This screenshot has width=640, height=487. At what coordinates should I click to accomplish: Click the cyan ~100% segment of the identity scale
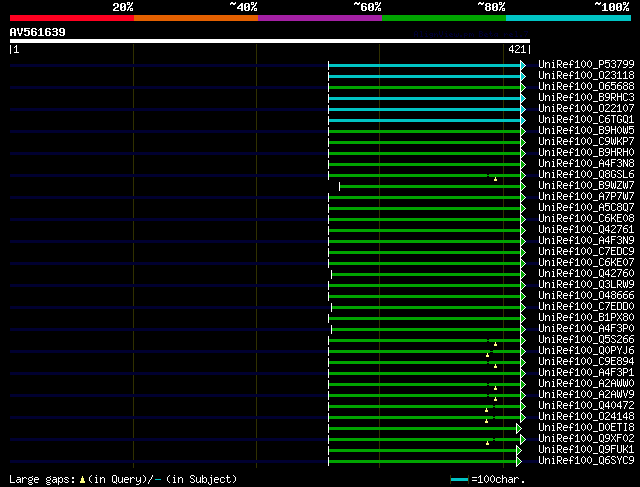pos(569,18)
